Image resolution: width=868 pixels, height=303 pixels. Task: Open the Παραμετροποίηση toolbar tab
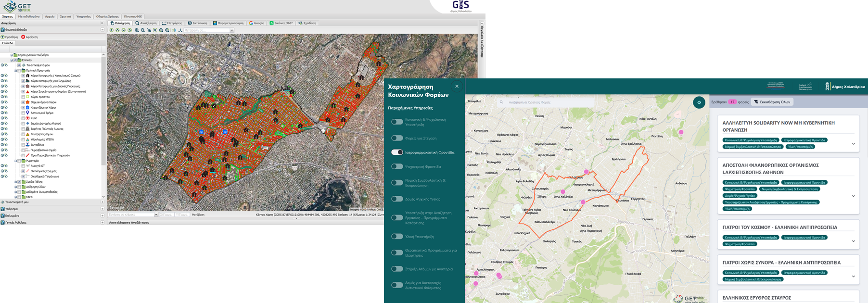pos(229,23)
